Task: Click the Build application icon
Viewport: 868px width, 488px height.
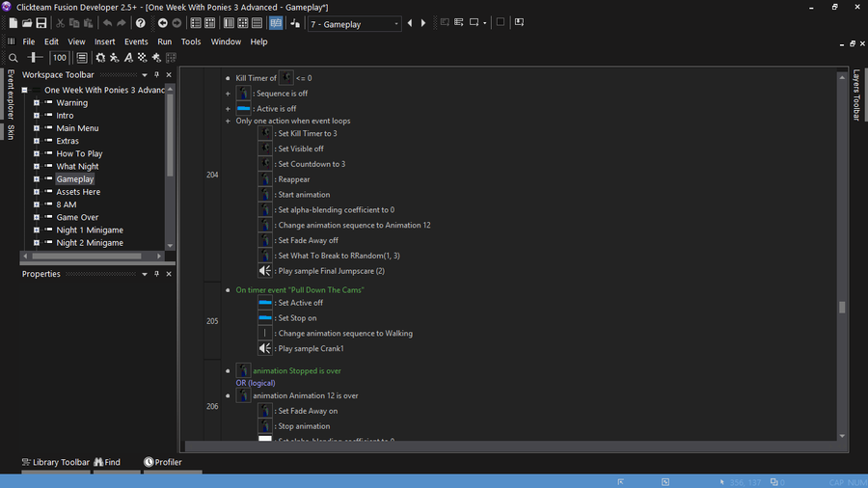Action: click(519, 22)
